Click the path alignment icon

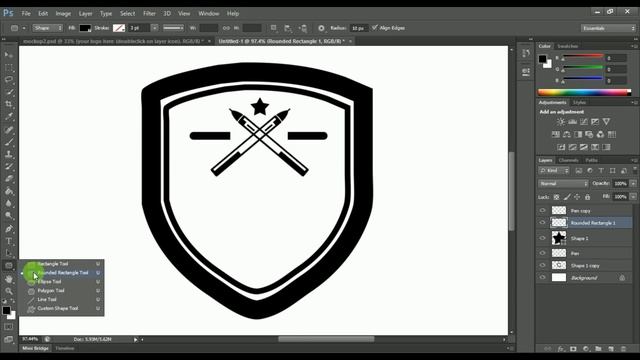[288, 28]
